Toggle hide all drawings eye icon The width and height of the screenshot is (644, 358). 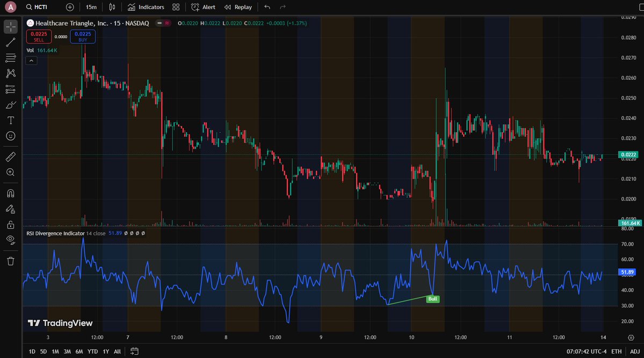pos(11,240)
